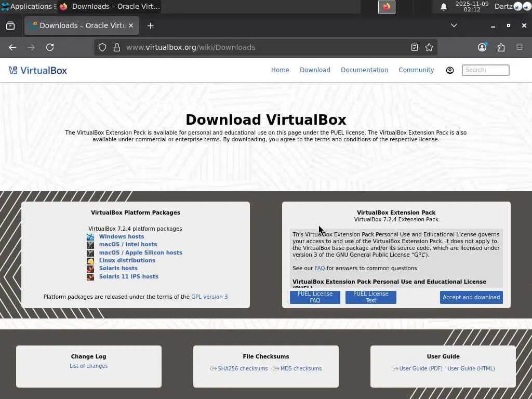Click the Firefox taskbar entry in top panel
532x399 pixels.
(109, 6)
